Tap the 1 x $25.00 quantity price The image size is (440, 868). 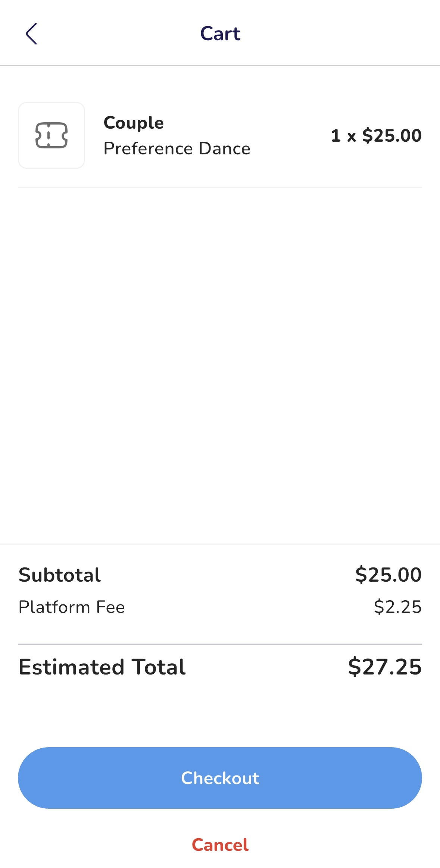[376, 135]
